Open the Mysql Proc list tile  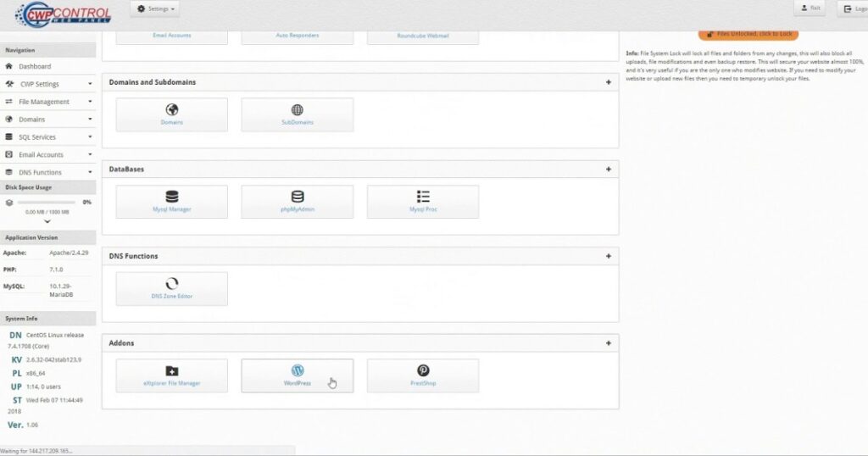(423, 202)
